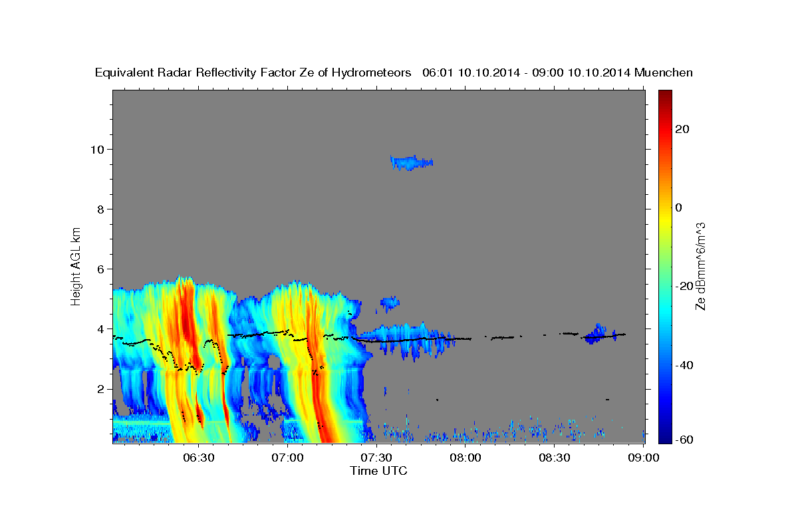Click the 'Muenchen' location label
This screenshot has height=532, width=798.
(664, 73)
